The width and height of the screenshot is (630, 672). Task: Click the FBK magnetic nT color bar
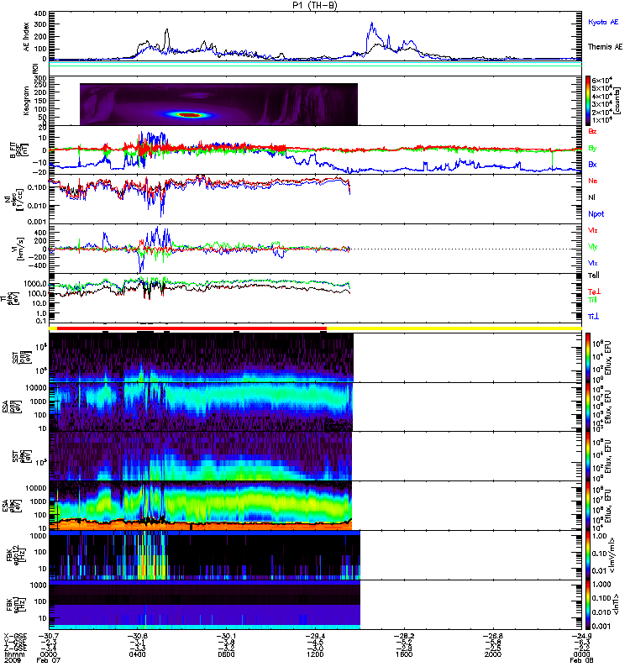(588, 605)
